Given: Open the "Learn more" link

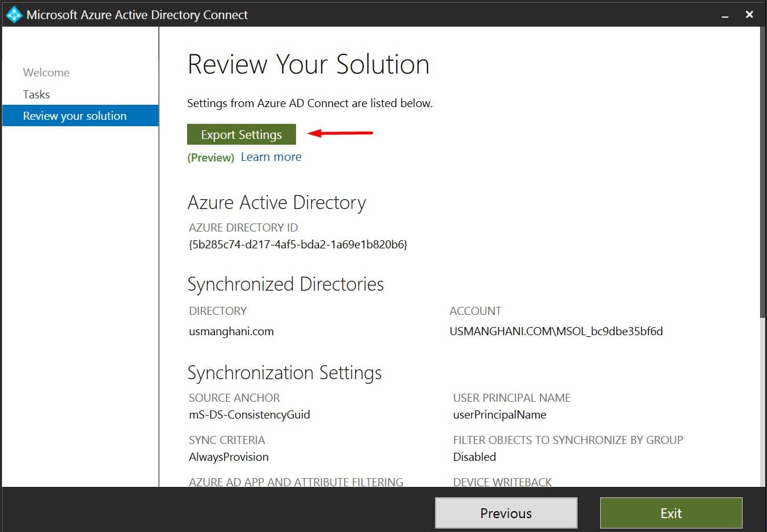Looking at the screenshot, I should click(271, 156).
